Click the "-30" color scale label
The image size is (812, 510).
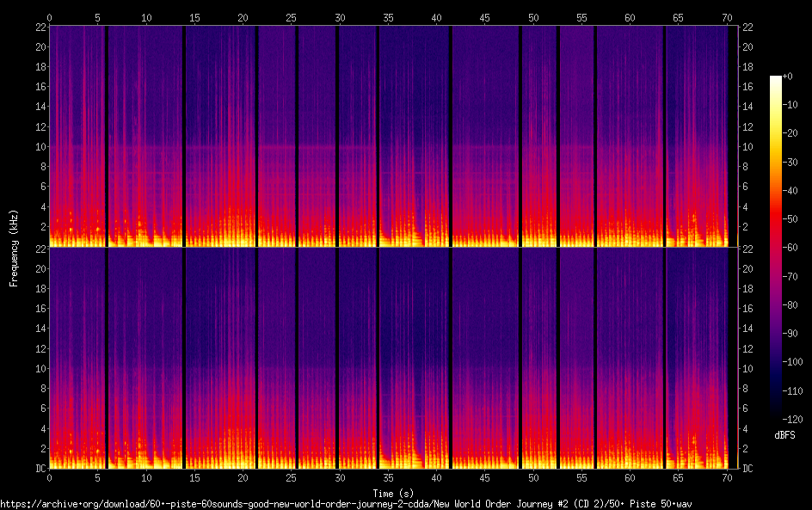click(x=790, y=162)
